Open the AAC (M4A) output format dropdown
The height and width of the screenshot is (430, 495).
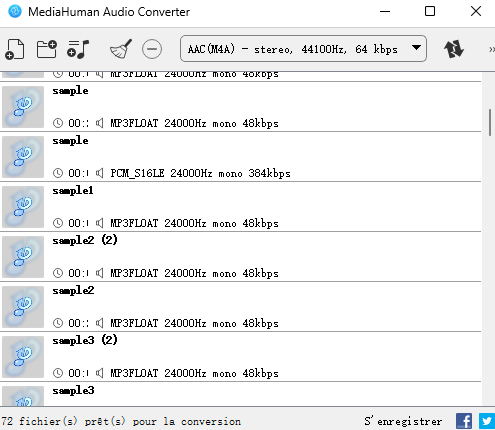pos(303,49)
